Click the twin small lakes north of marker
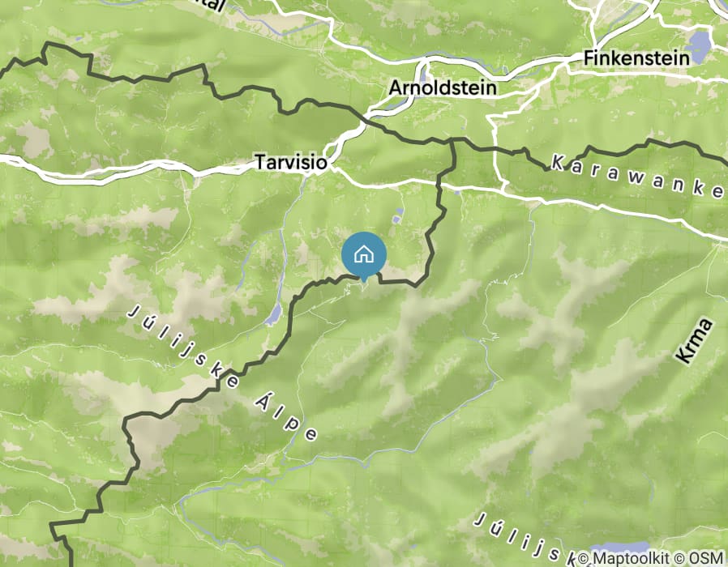728x567 pixels. click(x=397, y=215)
